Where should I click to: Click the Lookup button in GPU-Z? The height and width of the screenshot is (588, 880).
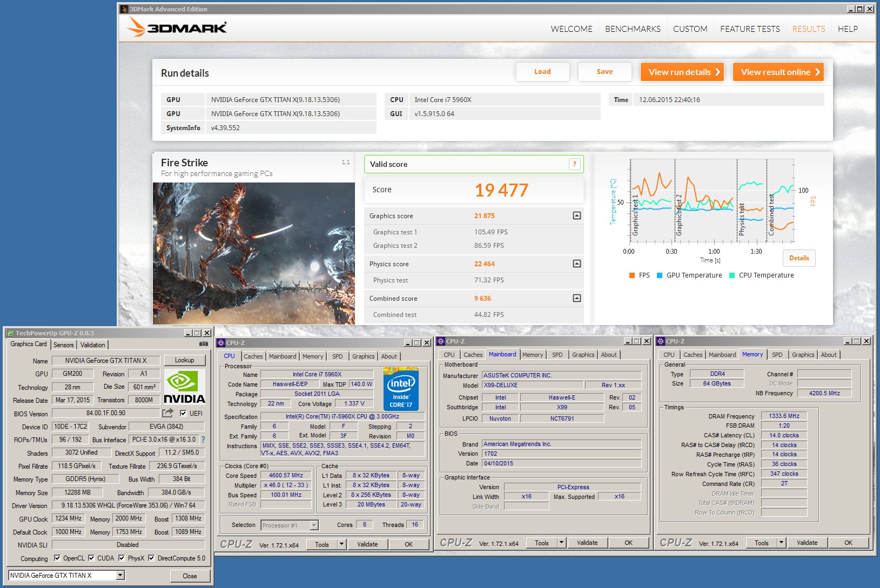(184, 360)
